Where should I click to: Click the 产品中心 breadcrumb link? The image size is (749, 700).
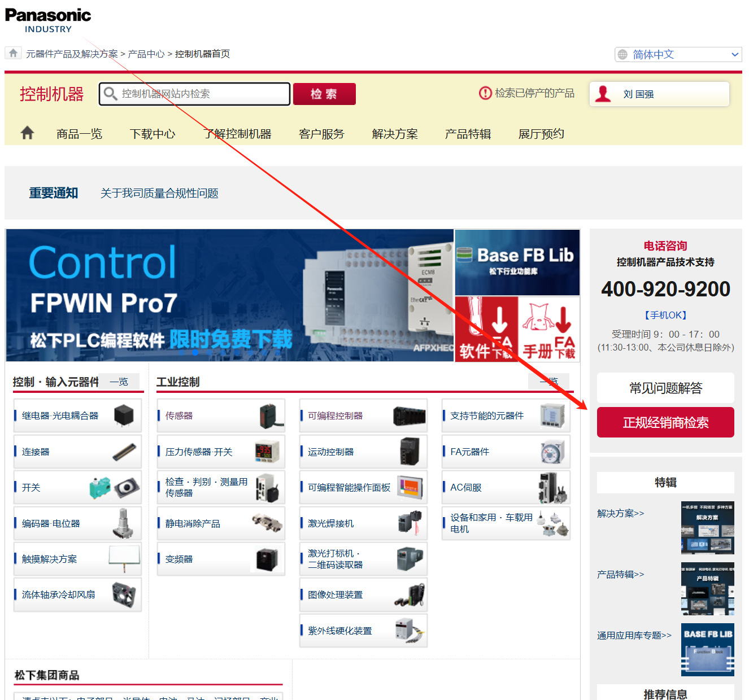(146, 54)
